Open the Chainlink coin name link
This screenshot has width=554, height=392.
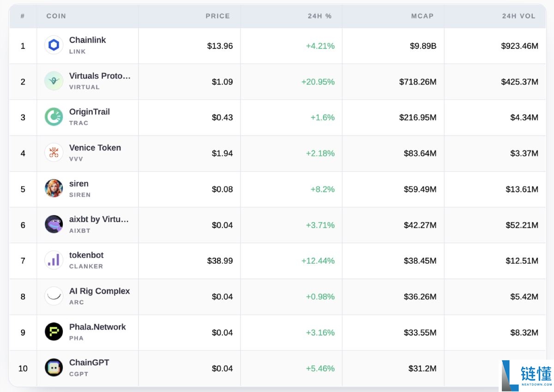click(x=88, y=40)
